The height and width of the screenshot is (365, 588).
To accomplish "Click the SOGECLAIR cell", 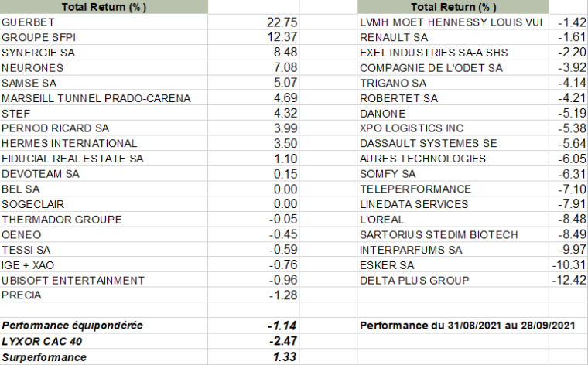I will coord(104,205).
